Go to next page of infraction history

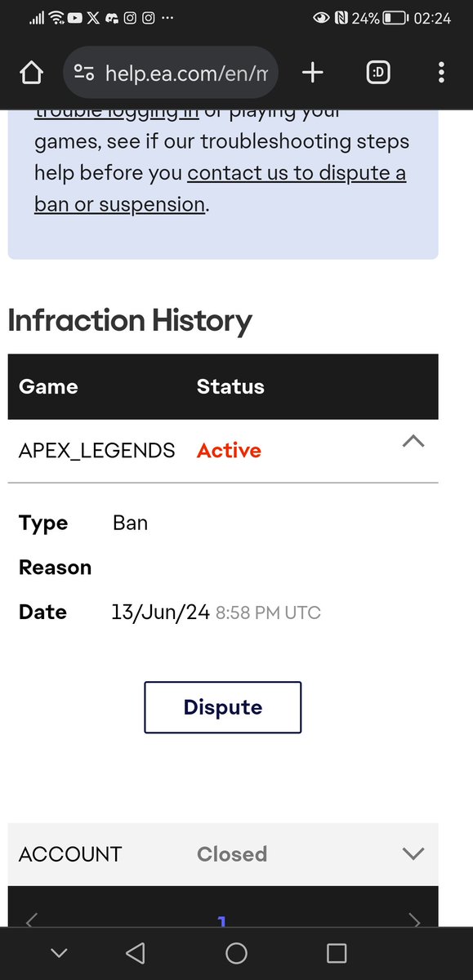414,920
